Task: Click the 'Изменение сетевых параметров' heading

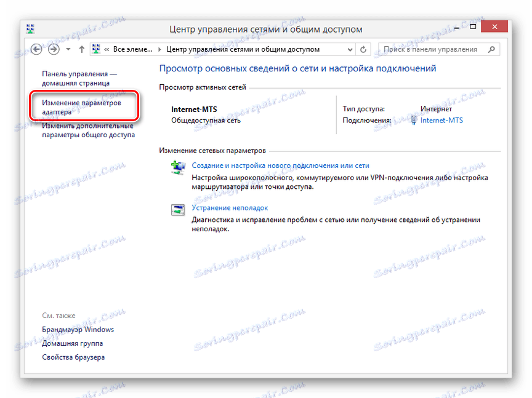Action: point(212,151)
